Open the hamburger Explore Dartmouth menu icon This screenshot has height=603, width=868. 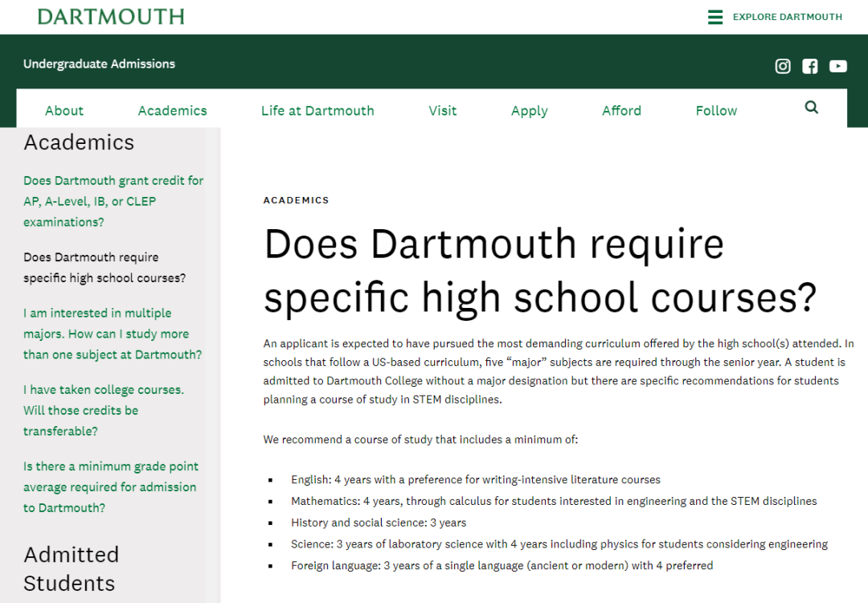(x=715, y=17)
